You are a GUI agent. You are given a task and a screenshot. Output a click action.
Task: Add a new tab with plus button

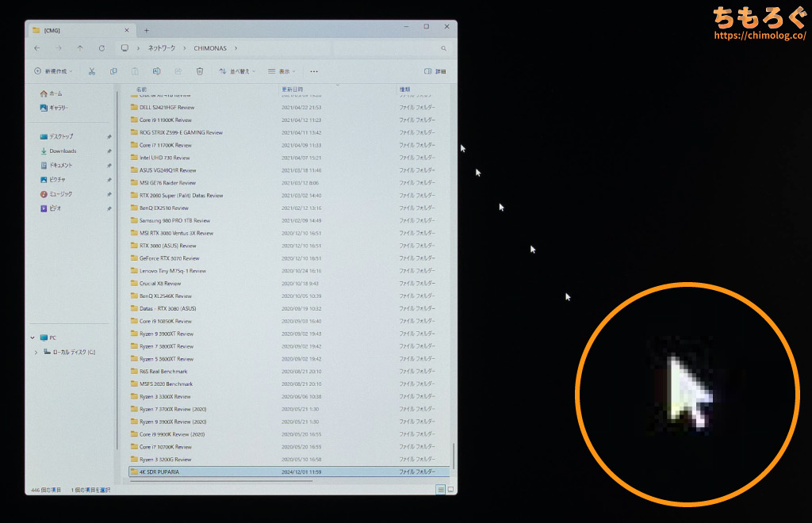tap(146, 30)
